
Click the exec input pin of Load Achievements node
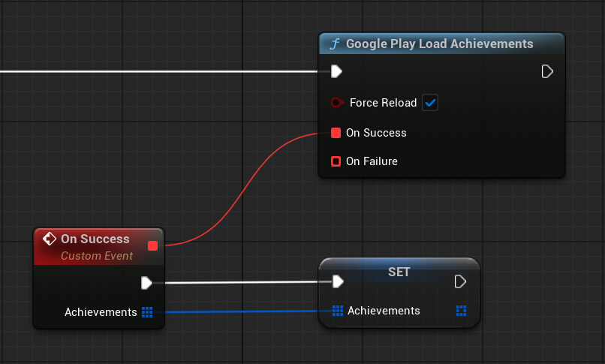337,71
